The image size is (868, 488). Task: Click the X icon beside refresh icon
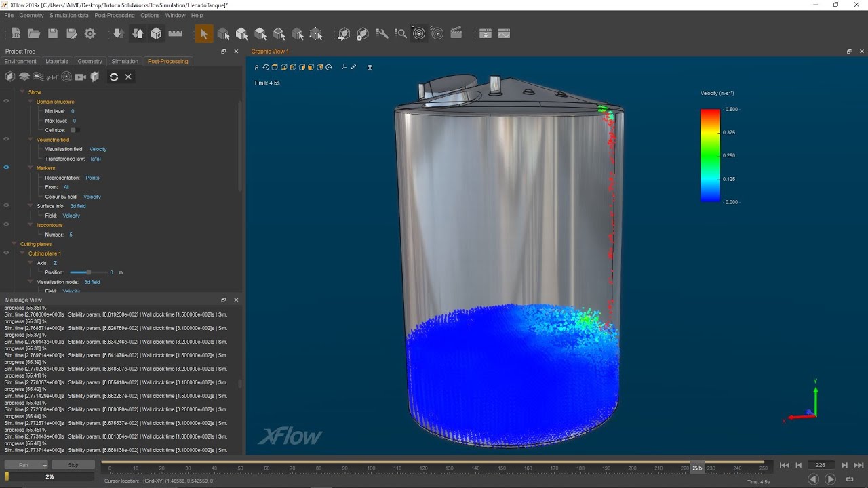pos(128,77)
